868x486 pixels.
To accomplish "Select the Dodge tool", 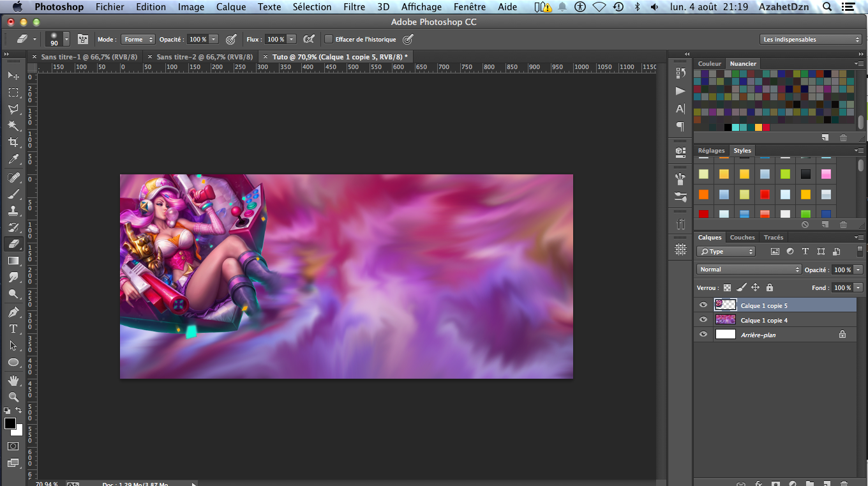I will click(x=13, y=294).
